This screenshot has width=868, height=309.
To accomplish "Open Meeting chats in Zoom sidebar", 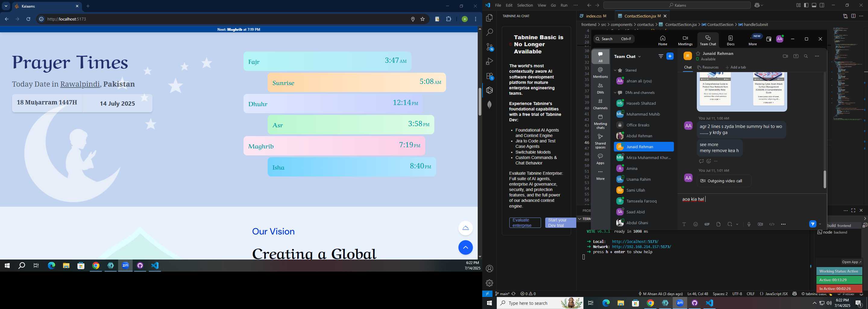I will coord(600,122).
